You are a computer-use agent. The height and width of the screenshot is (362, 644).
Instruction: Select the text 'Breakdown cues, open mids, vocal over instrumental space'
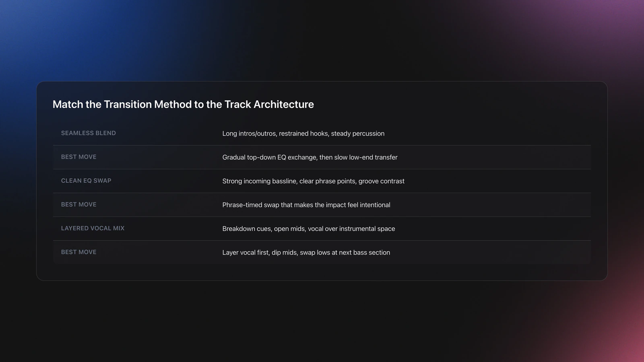[x=308, y=228]
